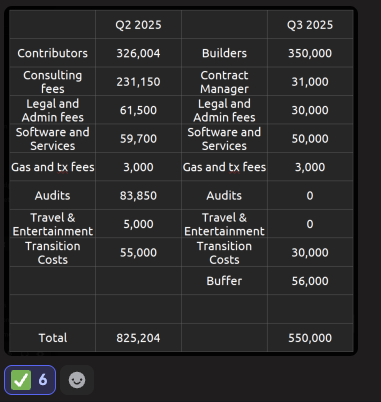The width and height of the screenshot is (381, 402).
Task: Select the Q3 total 550,000
Action: [x=310, y=338]
